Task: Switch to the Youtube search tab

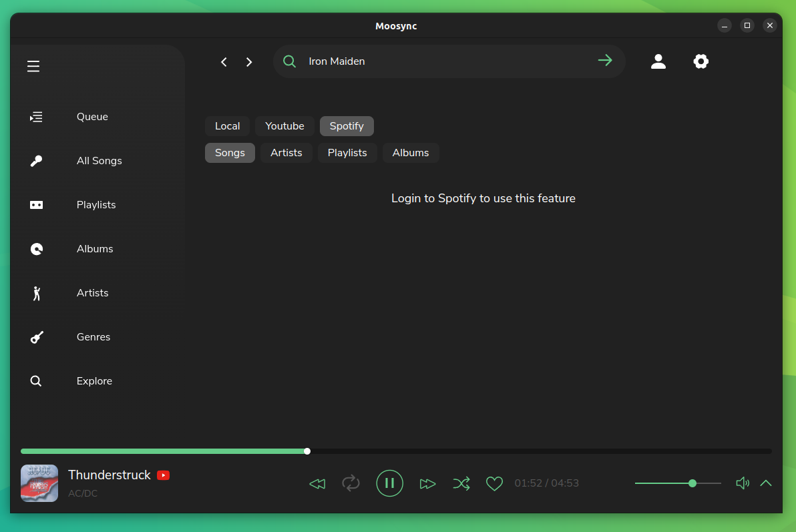Action: pos(284,125)
